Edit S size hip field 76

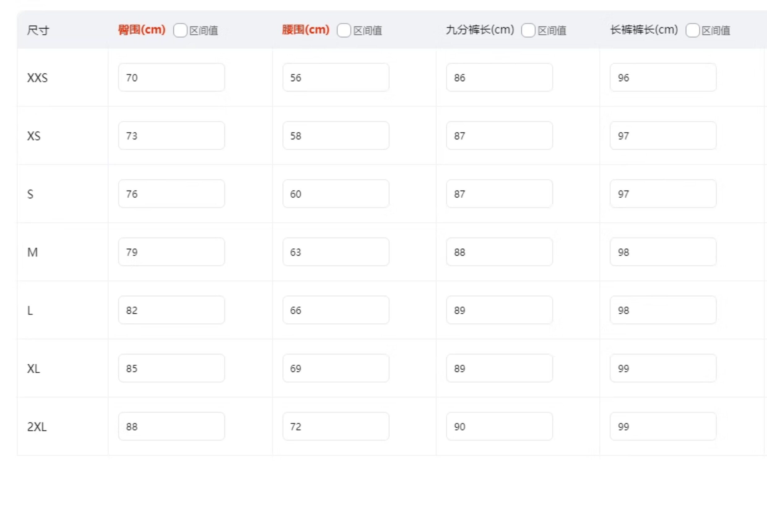point(171,194)
